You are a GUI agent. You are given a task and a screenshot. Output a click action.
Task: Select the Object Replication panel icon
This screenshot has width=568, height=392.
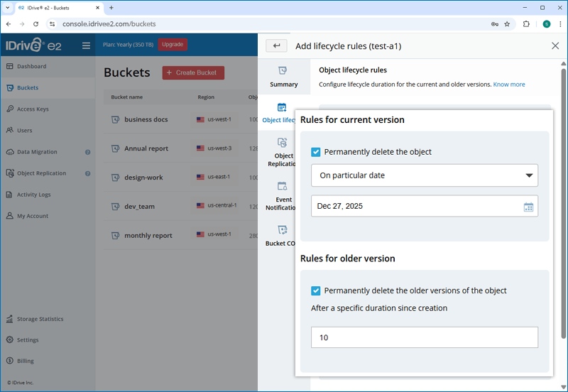click(283, 143)
